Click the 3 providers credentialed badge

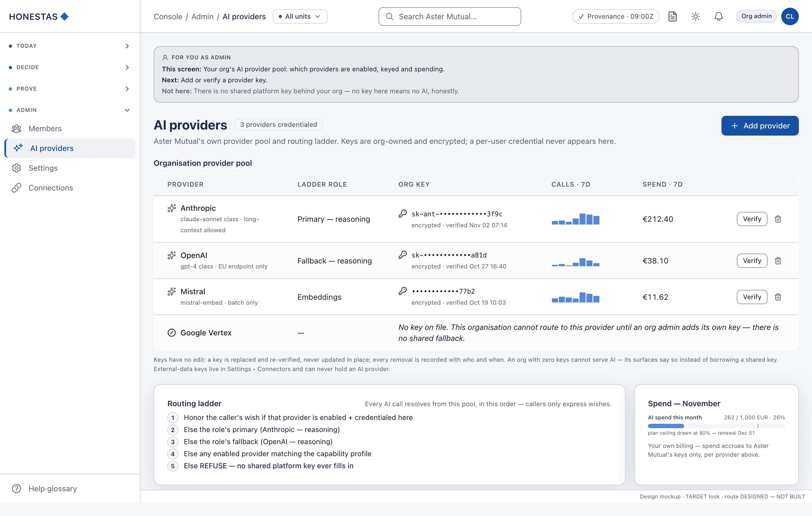tap(278, 125)
